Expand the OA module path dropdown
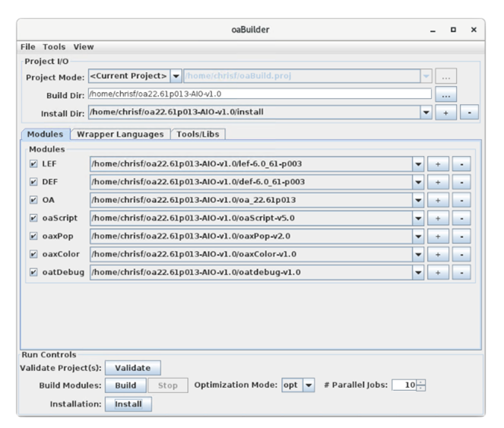The height and width of the screenshot is (428, 504). [418, 200]
